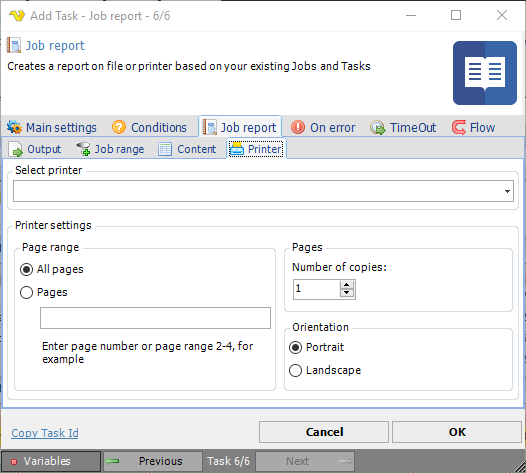Click the Job report tab icon
526x473 pixels.
tap(210, 128)
